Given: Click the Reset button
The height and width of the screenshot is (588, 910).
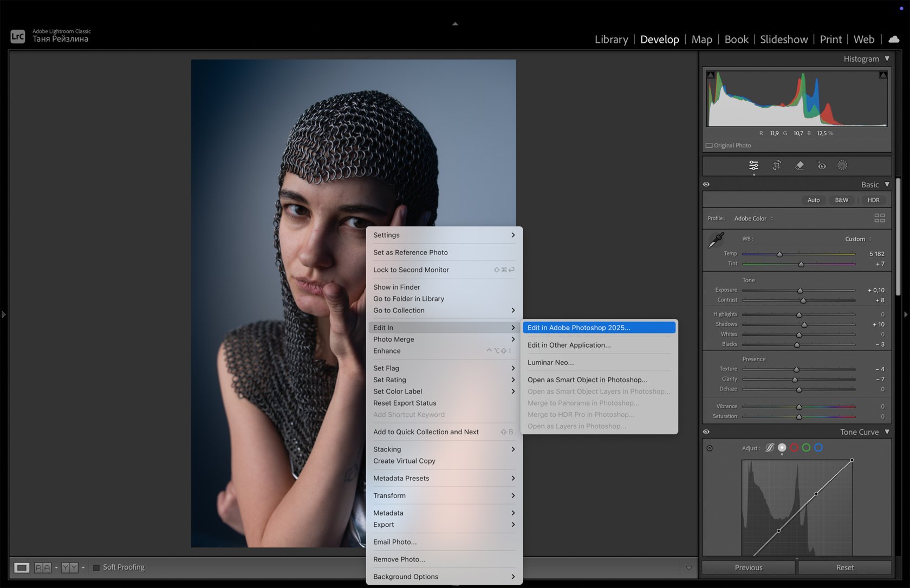Looking at the screenshot, I should click(844, 567).
